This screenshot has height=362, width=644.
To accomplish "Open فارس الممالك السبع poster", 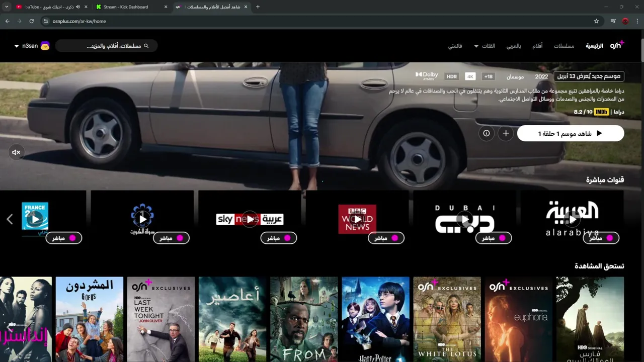I will (590, 319).
